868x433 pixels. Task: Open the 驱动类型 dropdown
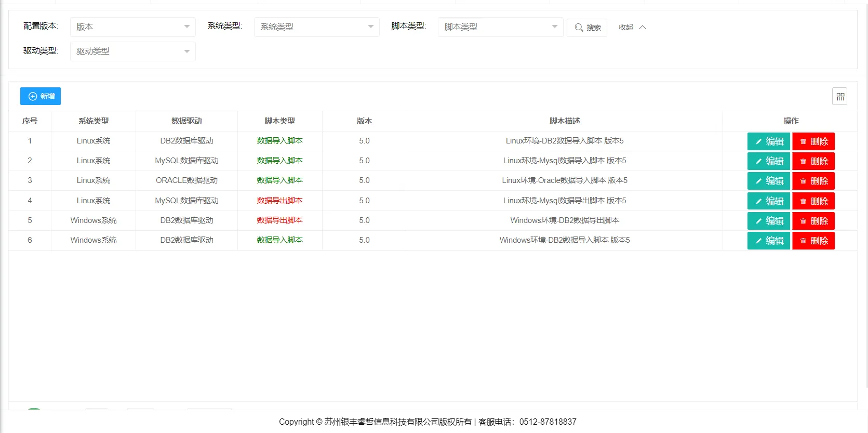132,51
